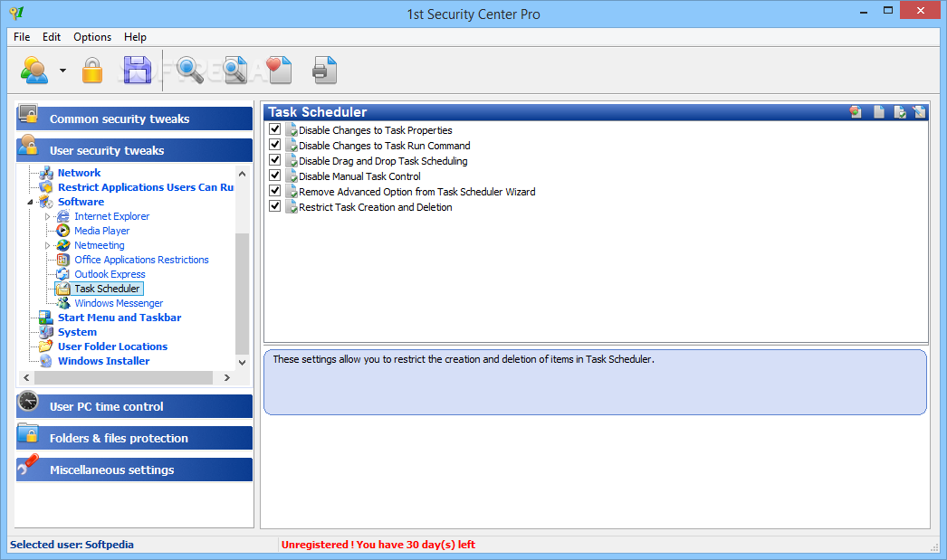Image resolution: width=947 pixels, height=560 pixels.
Task: Click the Selected user: Softpedia status text
Action: (x=72, y=545)
